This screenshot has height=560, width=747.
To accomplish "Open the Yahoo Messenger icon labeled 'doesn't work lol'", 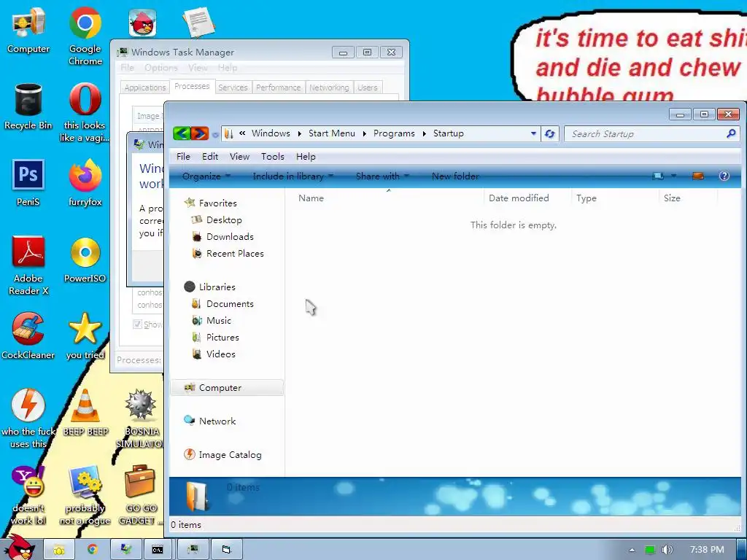I will click(28, 495).
